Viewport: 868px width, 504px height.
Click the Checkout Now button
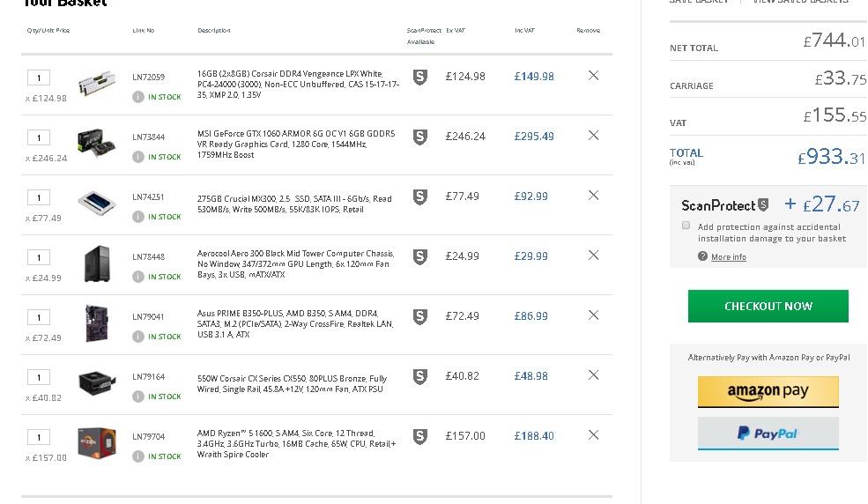tap(768, 306)
